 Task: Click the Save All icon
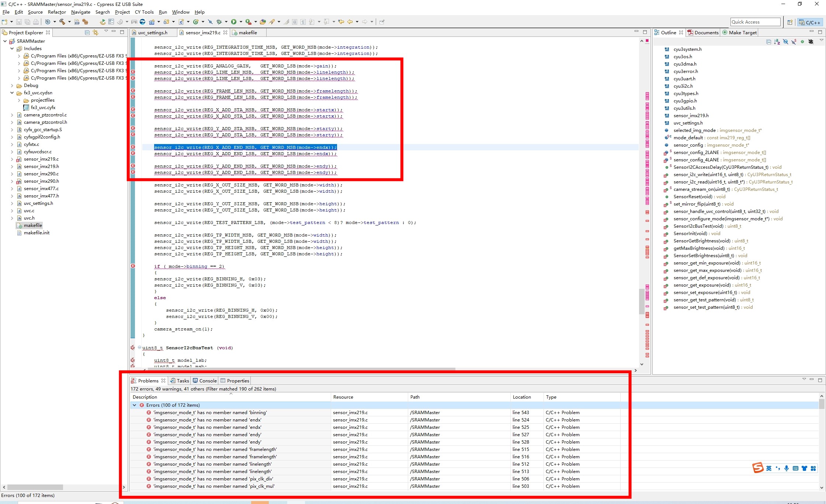(27, 22)
